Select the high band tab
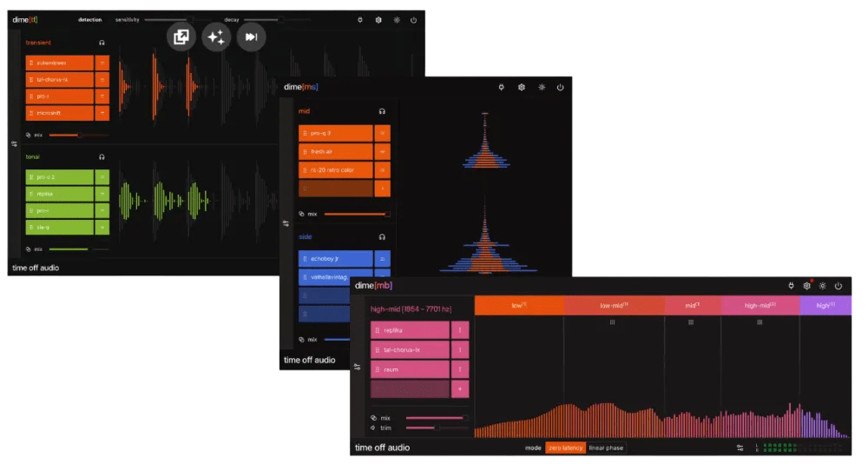 click(x=825, y=306)
